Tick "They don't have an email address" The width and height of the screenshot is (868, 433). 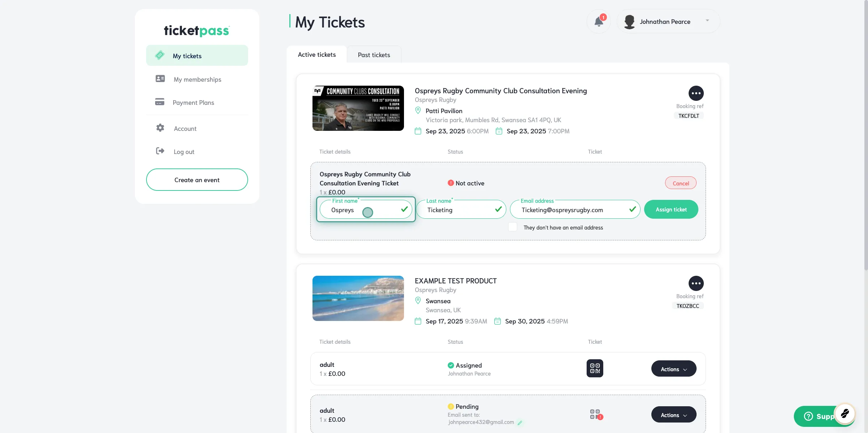512,227
